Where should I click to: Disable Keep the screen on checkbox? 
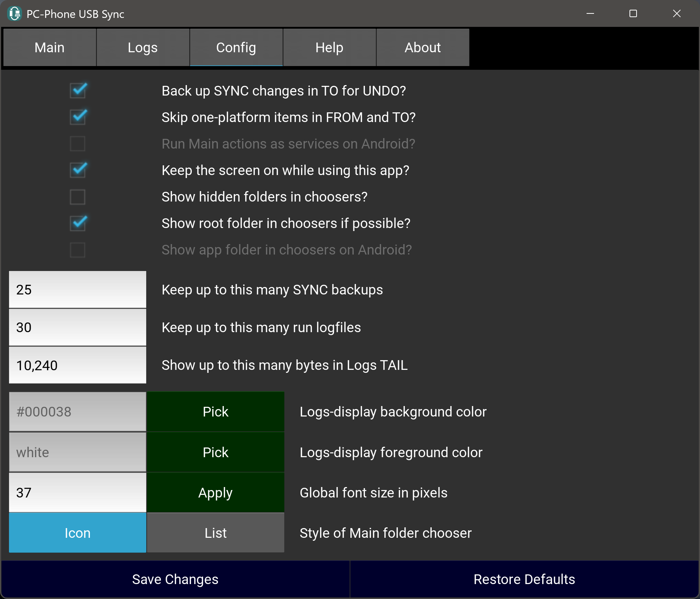78,170
